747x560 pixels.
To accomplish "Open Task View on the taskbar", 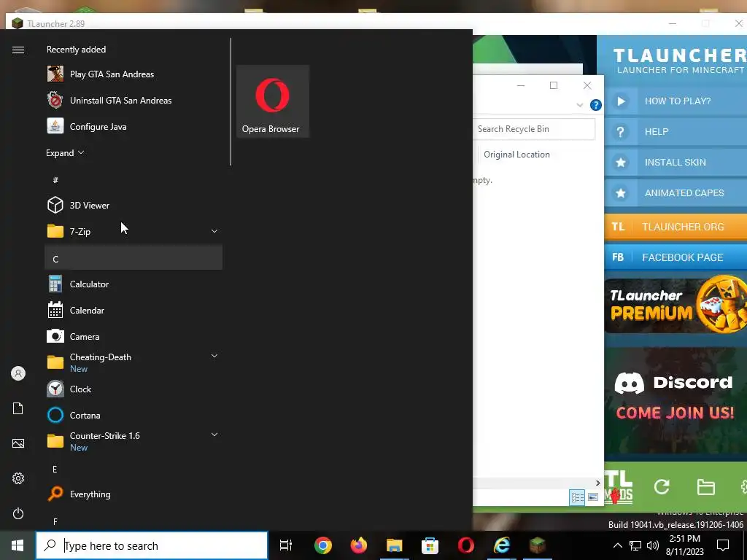I will (x=286, y=545).
